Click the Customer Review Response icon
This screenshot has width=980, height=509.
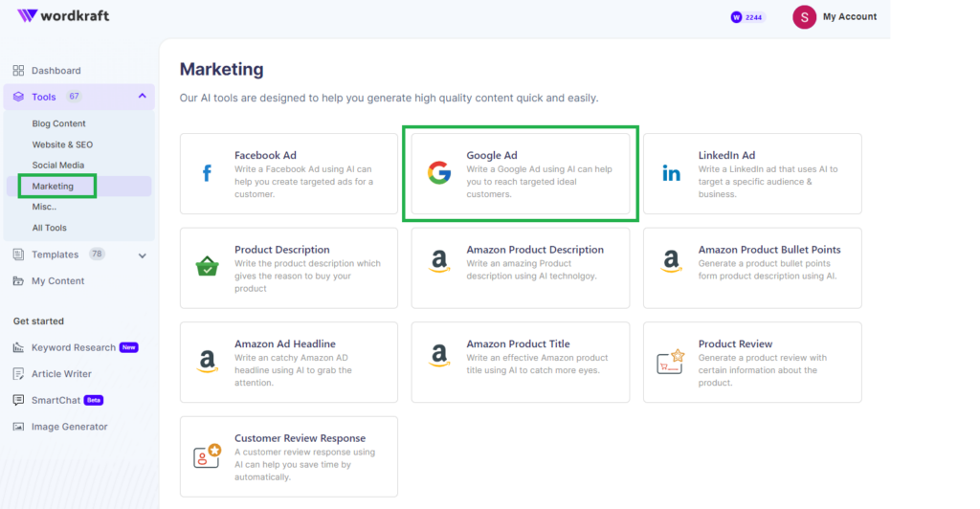pyautogui.click(x=207, y=456)
